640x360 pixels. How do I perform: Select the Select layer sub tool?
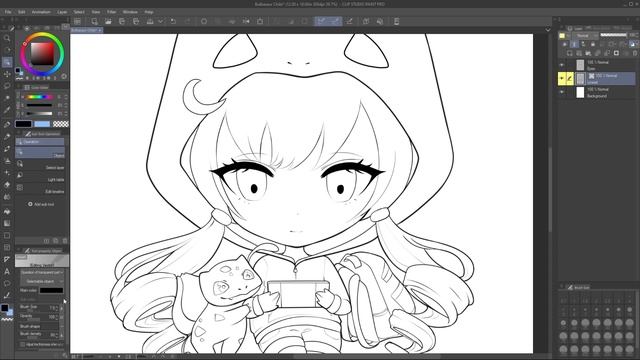pos(40,165)
